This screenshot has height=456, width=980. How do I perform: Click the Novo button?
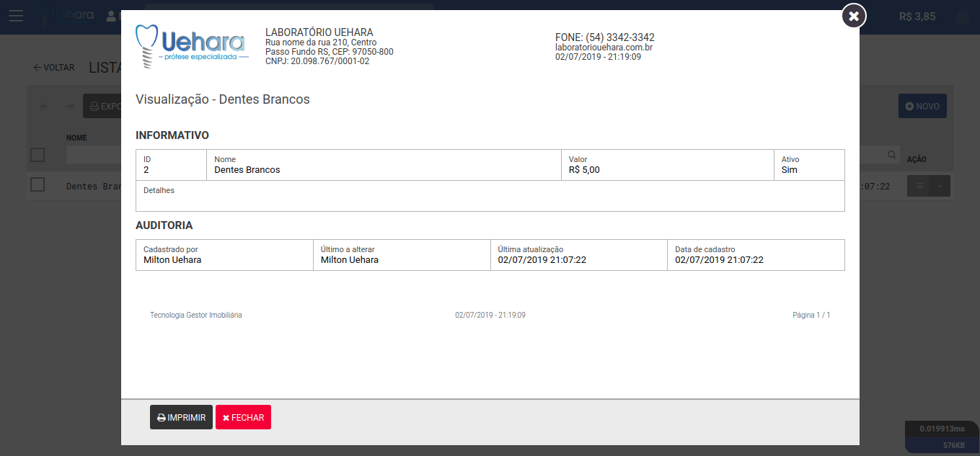point(922,107)
